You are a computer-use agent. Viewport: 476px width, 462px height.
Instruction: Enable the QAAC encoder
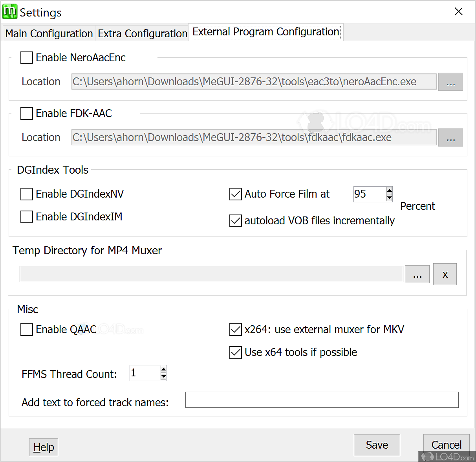point(26,330)
